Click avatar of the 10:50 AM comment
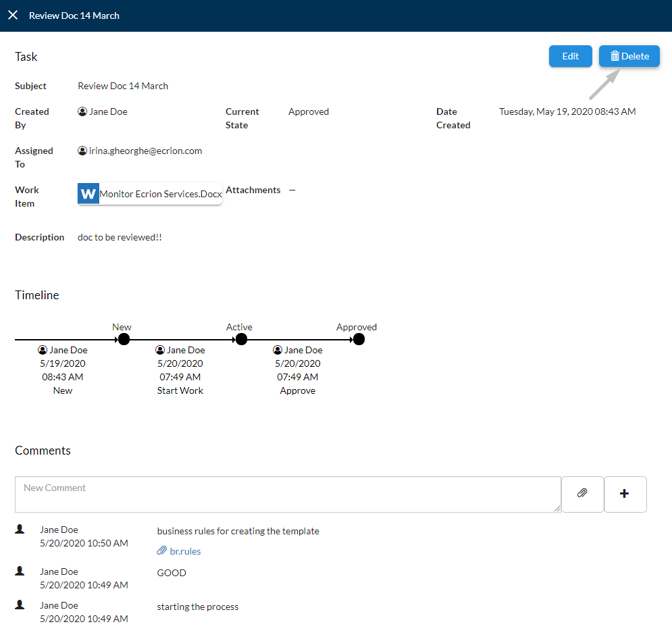The image size is (672, 639). [x=20, y=530]
